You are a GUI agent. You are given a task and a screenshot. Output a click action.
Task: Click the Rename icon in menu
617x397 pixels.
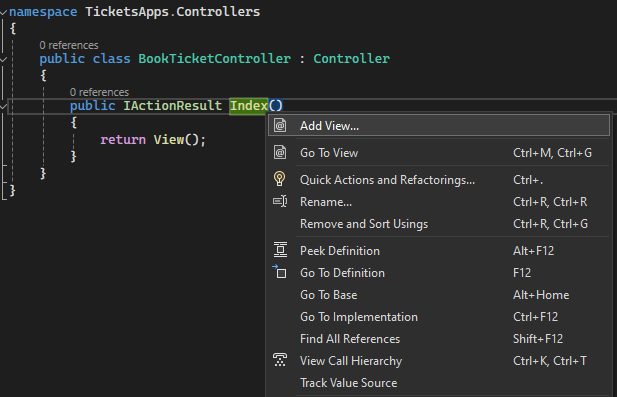(280, 201)
